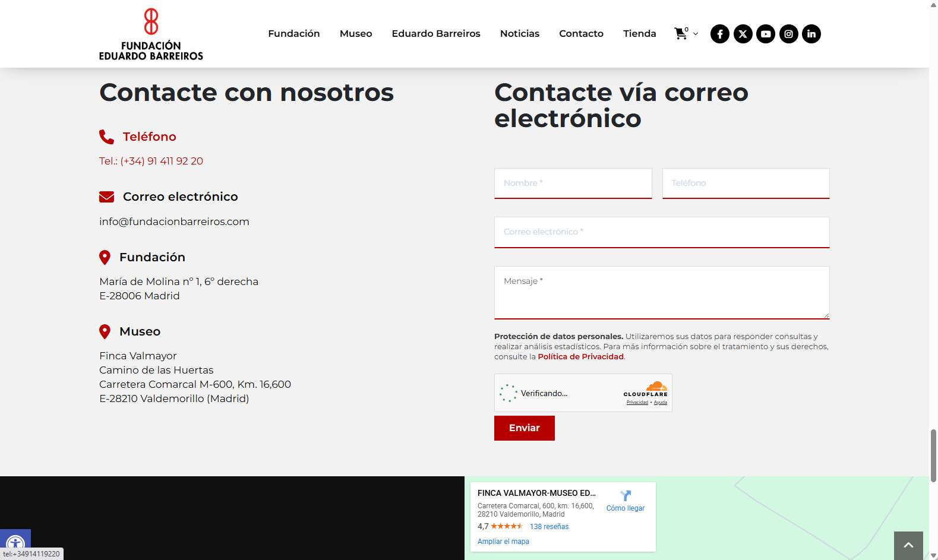Click the shopping cart icon
The width and height of the screenshot is (938, 560).
tap(681, 34)
